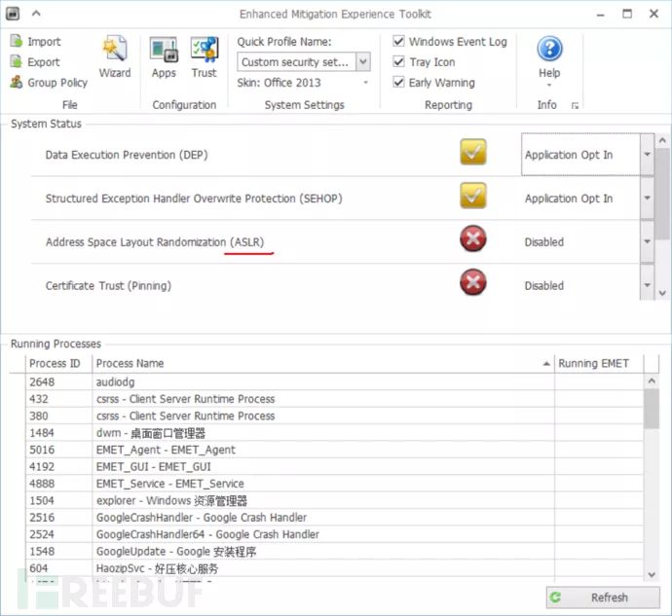Select csrss process with ID 432
Viewport: 672px width, 616px height.
click(334, 399)
